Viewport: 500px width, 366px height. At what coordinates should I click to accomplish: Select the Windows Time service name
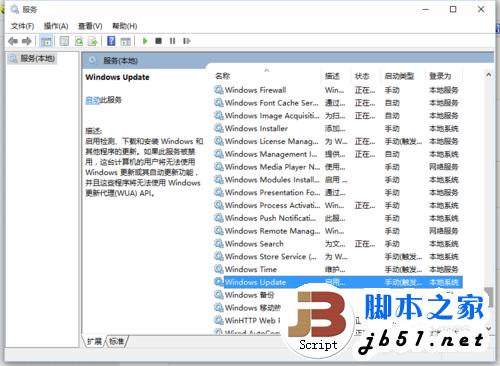[251, 269]
